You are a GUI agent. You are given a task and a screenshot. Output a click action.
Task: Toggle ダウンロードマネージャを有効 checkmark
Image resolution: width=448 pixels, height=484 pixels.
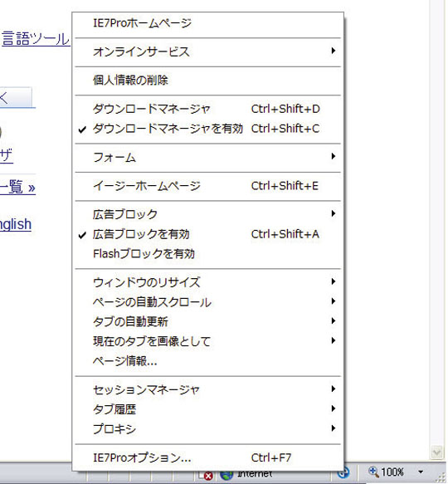point(207,129)
